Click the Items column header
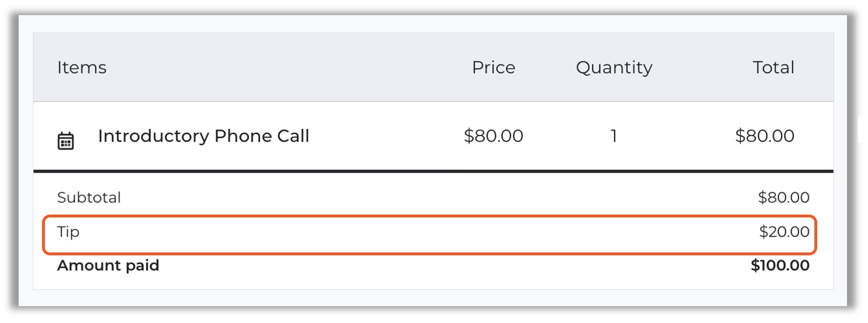This screenshot has width=868, height=323. pyautogui.click(x=82, y=68)
